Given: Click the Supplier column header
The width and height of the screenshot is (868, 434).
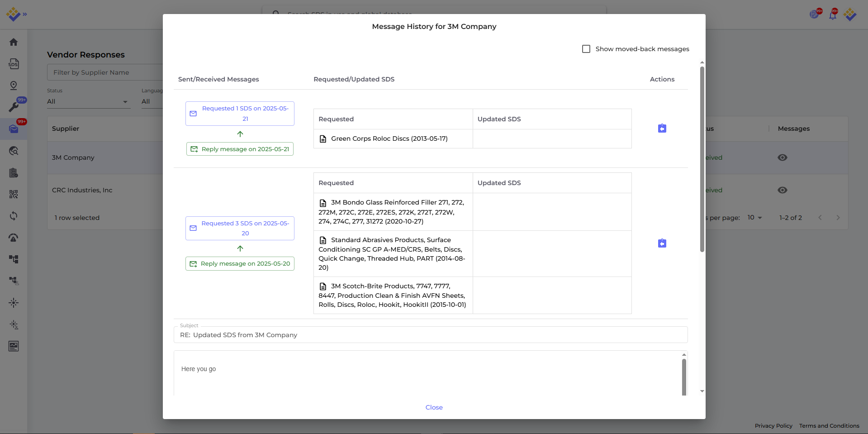Looking at the screenshot, I should (66, 129).
